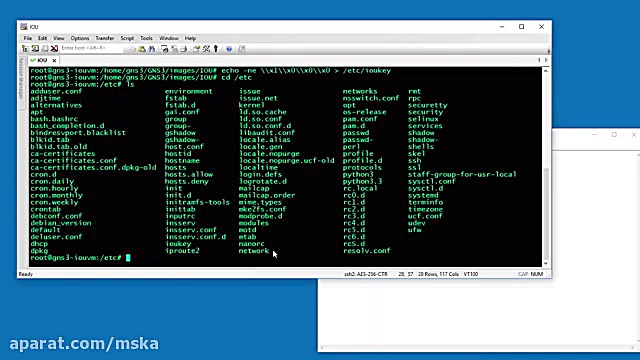Click the 'NUM' status bar indicator

536,274
